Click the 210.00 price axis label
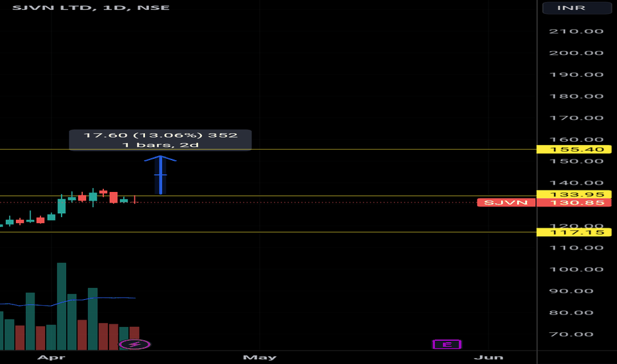The height and width of the screenshot is (364, 617). (576, 32)
